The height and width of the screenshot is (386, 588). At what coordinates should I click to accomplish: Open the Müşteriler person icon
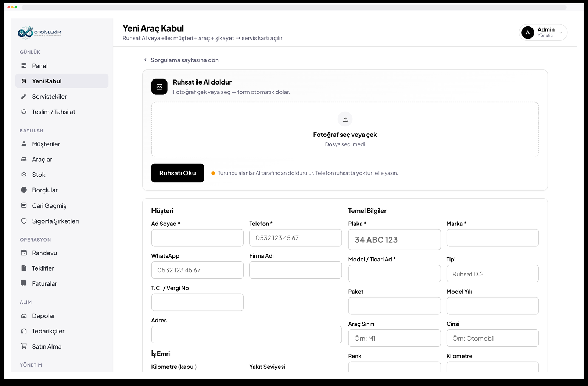click(x=24, y=144)
